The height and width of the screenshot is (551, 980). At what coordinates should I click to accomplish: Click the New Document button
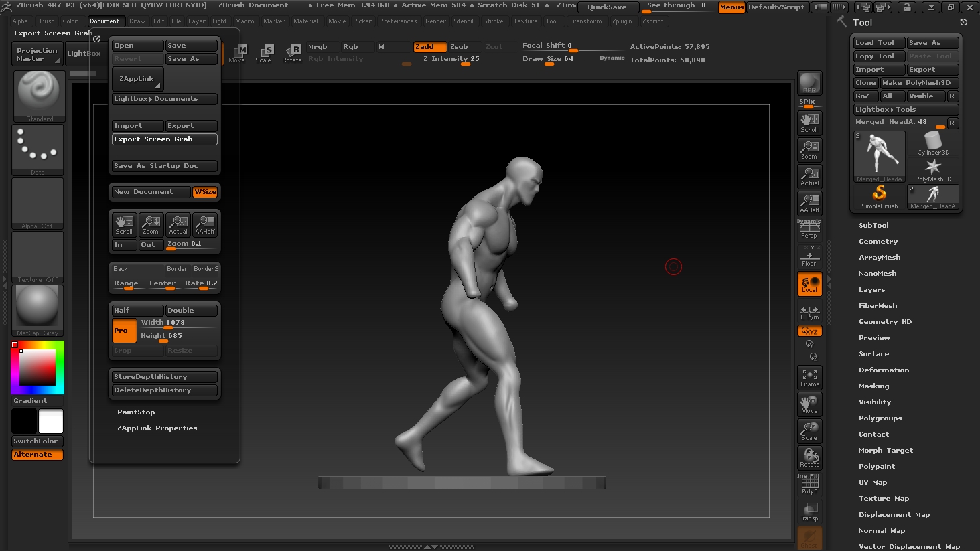tap(151, 192)
